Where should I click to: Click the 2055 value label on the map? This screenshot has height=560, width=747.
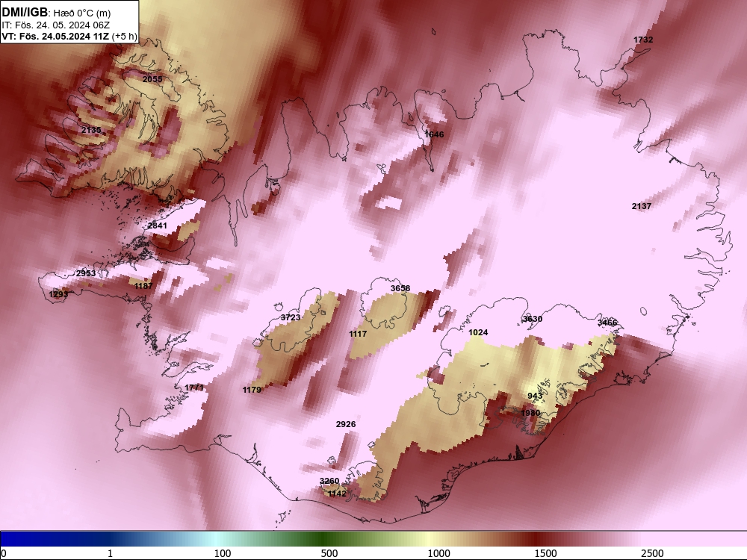coord(152,79)
